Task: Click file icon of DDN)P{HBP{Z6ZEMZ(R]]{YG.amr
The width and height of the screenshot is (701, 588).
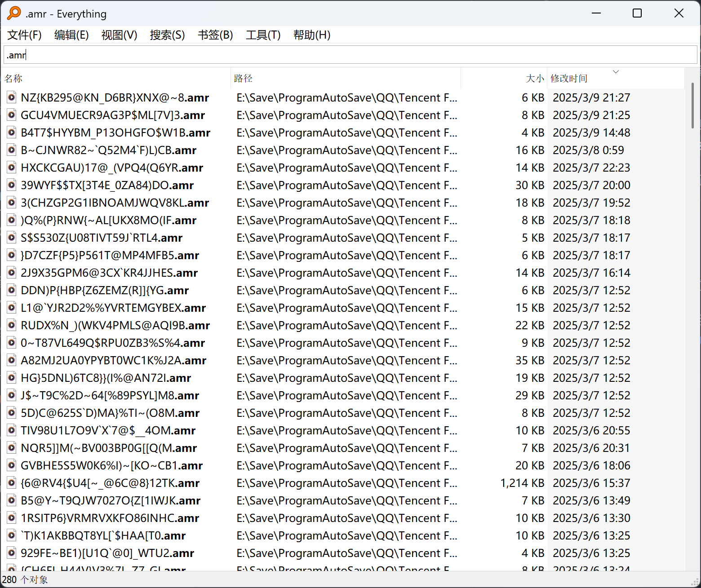Action: click(x=12, y=290)
